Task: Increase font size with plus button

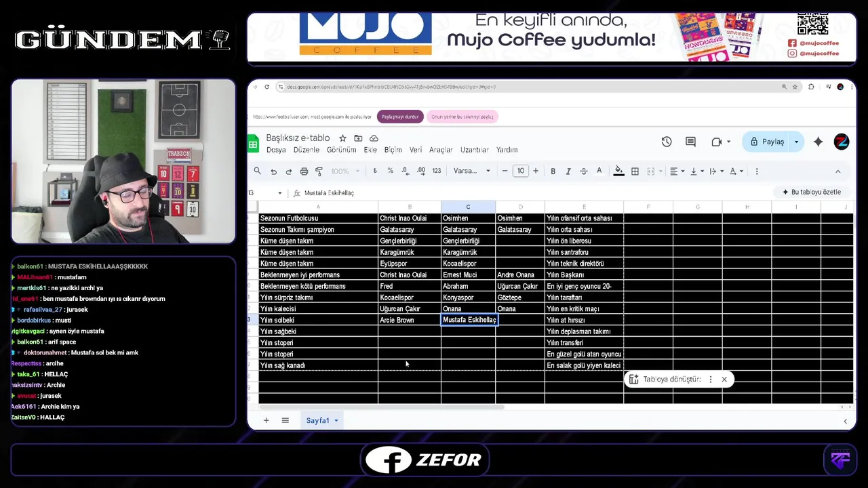Action: [536, 171]
